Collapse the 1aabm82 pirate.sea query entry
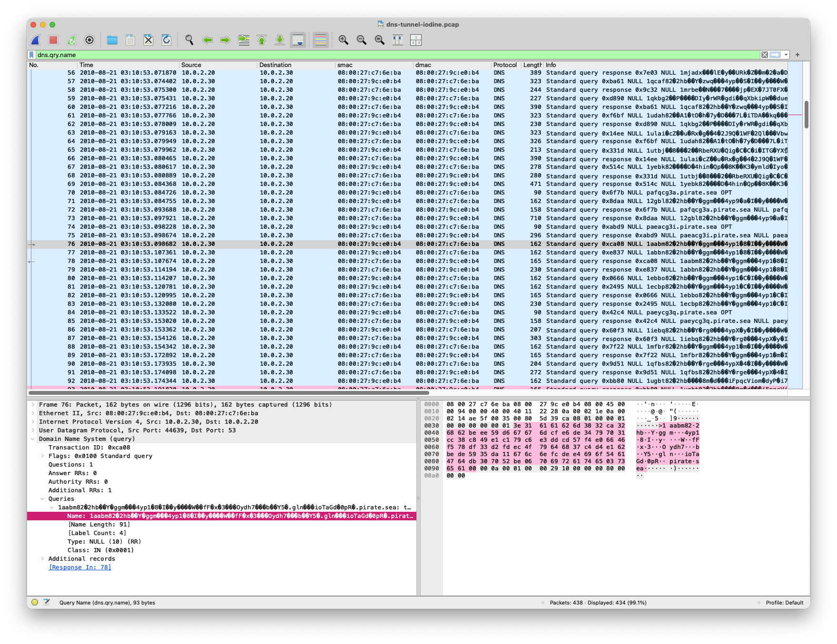The width and height of the screenshot is (837, 644). [x=52, y=507]
